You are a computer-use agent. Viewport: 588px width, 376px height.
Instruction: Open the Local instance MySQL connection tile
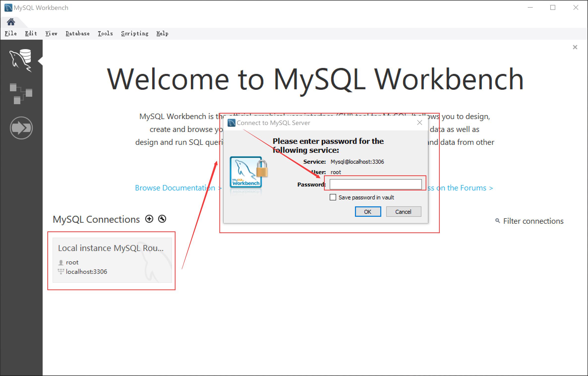point(112,260)
